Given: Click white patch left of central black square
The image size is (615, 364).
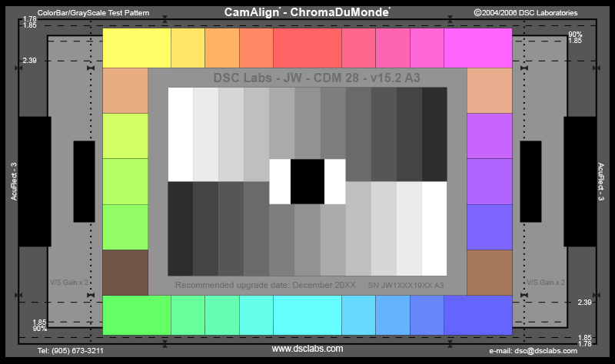Looking at the screenshot, I should click(x=280, y=181).
